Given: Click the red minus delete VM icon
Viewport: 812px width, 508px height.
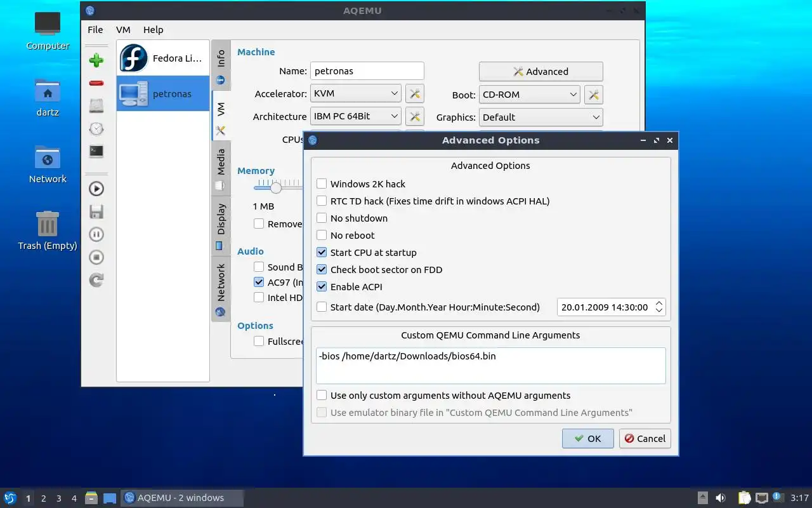Looking at the screenshot, I should [x=96, y=83].
